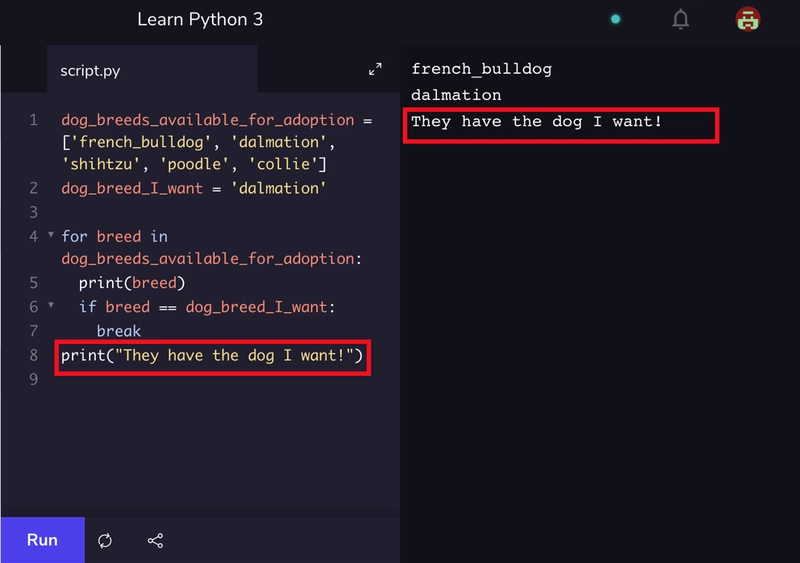The image size is (800, 563).
Task: Open the user avatar profile menu
Action: [x=747, y=19]
